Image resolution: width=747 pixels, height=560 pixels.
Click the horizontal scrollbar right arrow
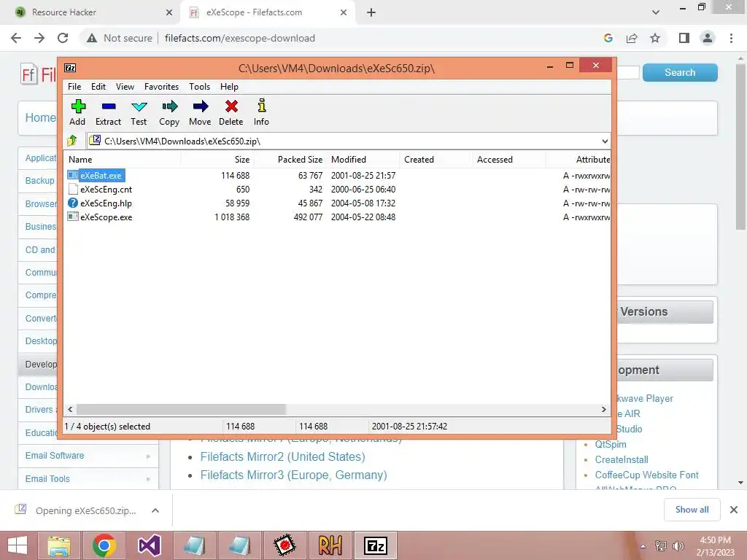[x=603, y=410]
